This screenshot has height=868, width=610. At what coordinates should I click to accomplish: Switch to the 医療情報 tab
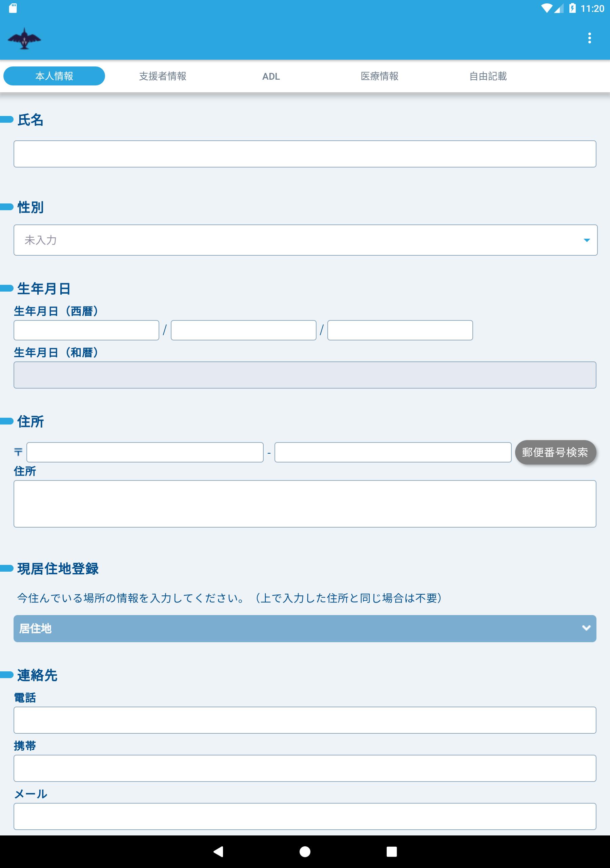coord(380,76)
